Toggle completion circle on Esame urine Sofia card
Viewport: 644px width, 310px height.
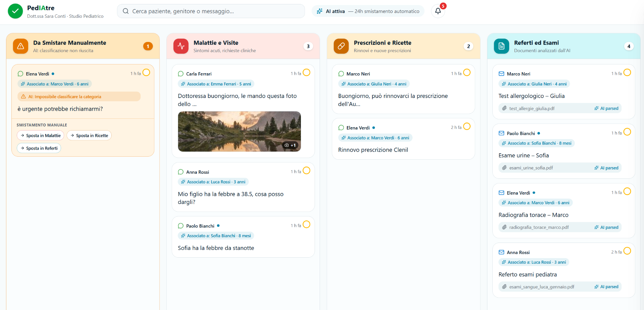627,132
